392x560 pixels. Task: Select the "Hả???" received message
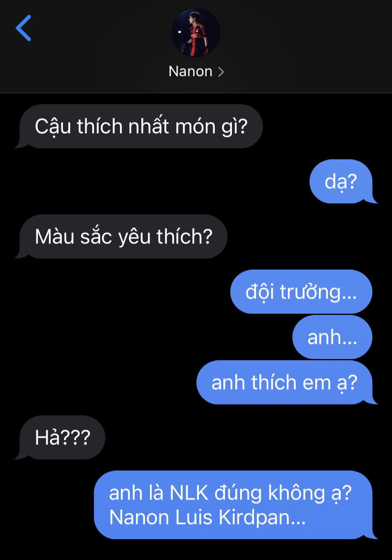click(62, 437)
